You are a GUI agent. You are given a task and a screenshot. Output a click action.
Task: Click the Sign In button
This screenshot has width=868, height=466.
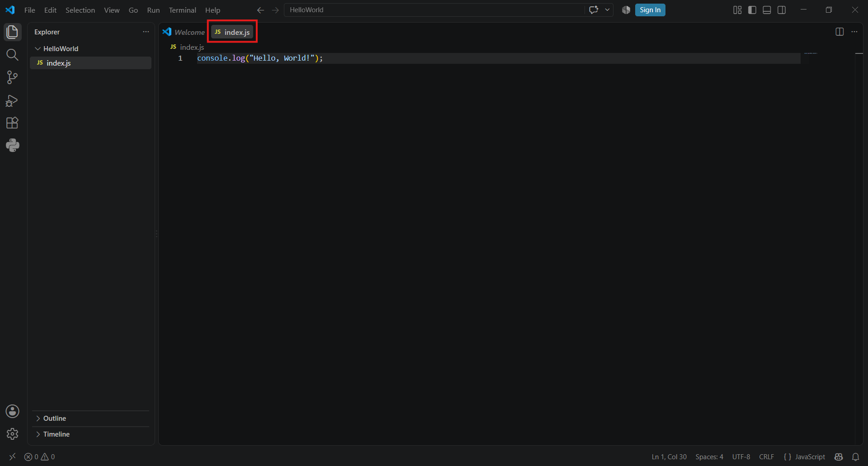pos(650,10)
